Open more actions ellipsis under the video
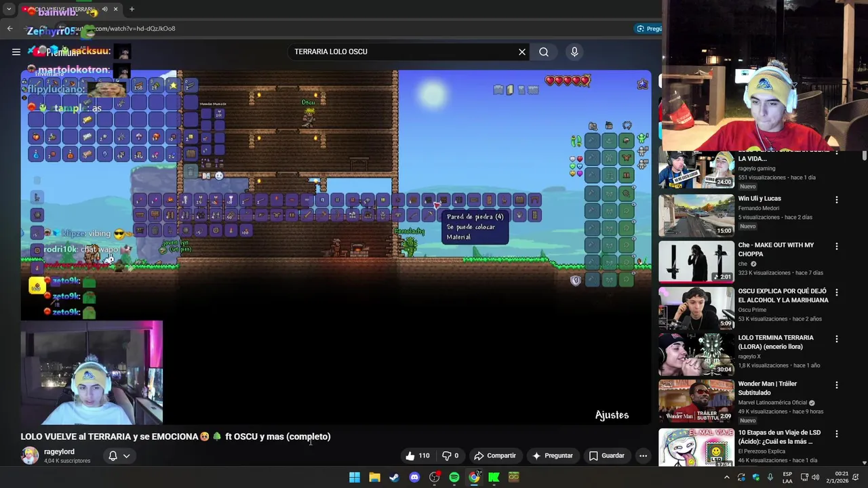Viewport: 868px width, 488px height. click(x=643, y=455)
